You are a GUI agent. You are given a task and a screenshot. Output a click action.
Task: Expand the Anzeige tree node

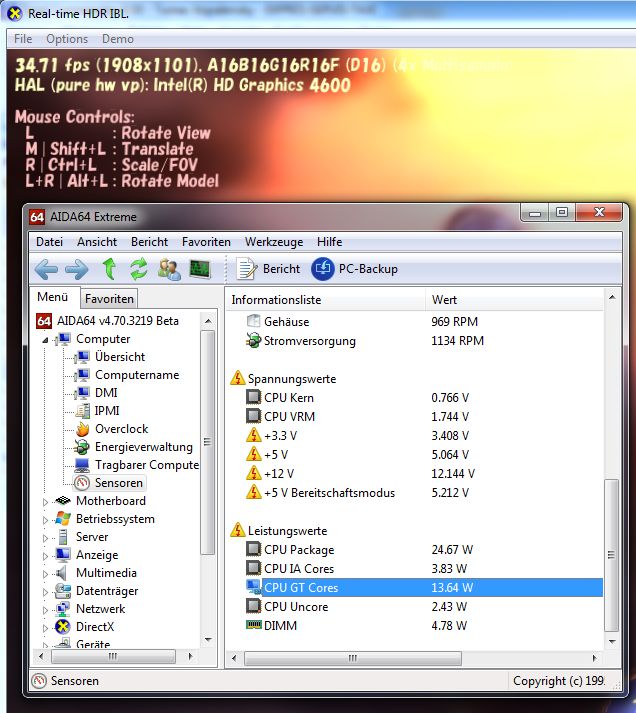tap(45, 556)
